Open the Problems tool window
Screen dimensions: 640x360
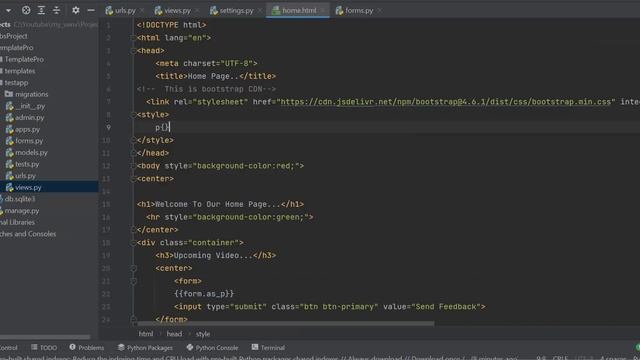pyautogui.click(x=87, y=347)
